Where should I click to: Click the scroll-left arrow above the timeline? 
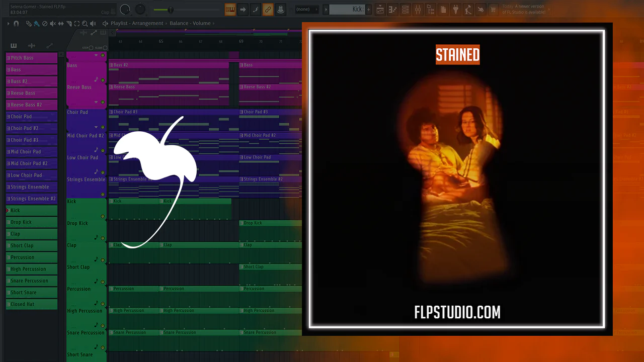pyautogui.click(x=113, y=33)
